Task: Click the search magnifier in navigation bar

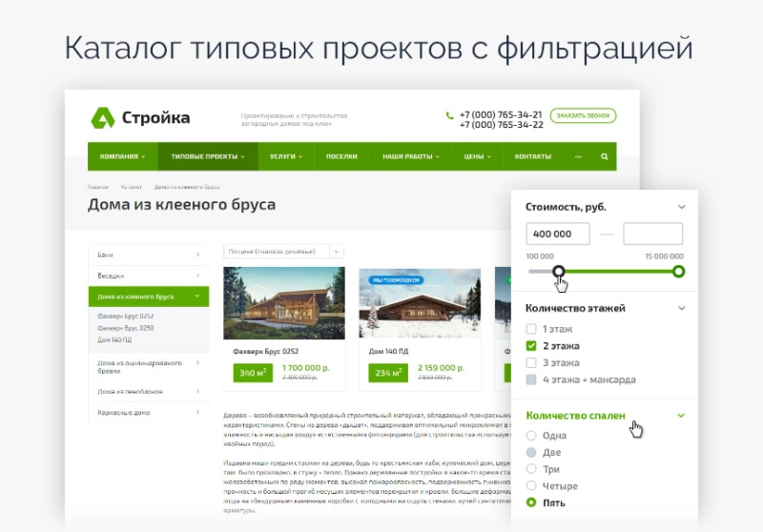Action: (604, 156)
